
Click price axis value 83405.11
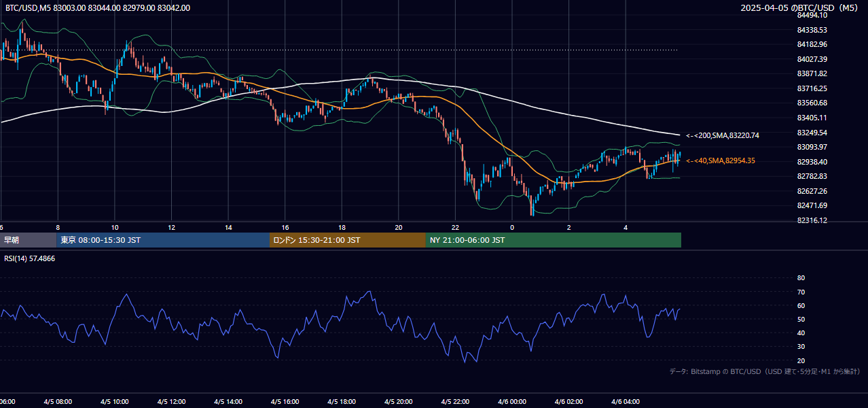coord(812,118)
